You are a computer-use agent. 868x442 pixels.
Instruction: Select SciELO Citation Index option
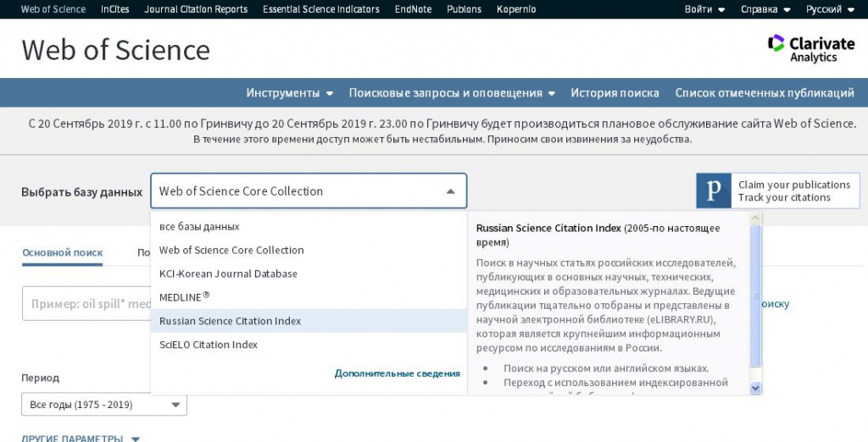coord(309,345)
